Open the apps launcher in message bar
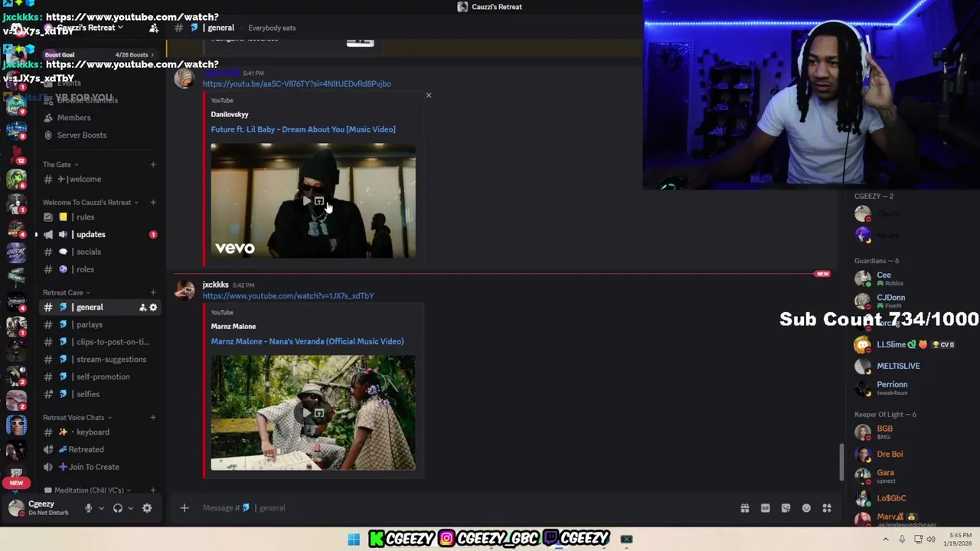The height and width of the screenshot is (551, 980). pos(827,508)
